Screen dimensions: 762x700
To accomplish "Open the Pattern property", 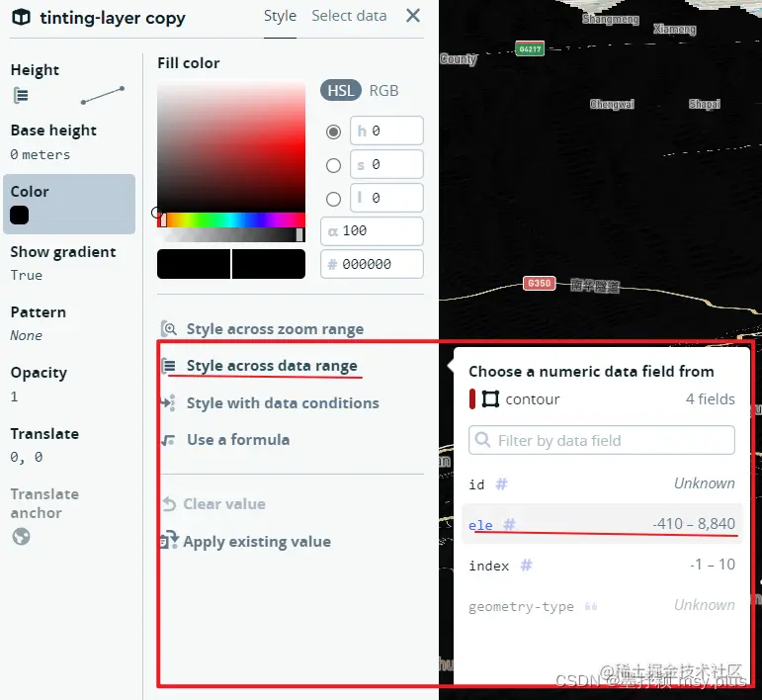I will click(68, 323).
